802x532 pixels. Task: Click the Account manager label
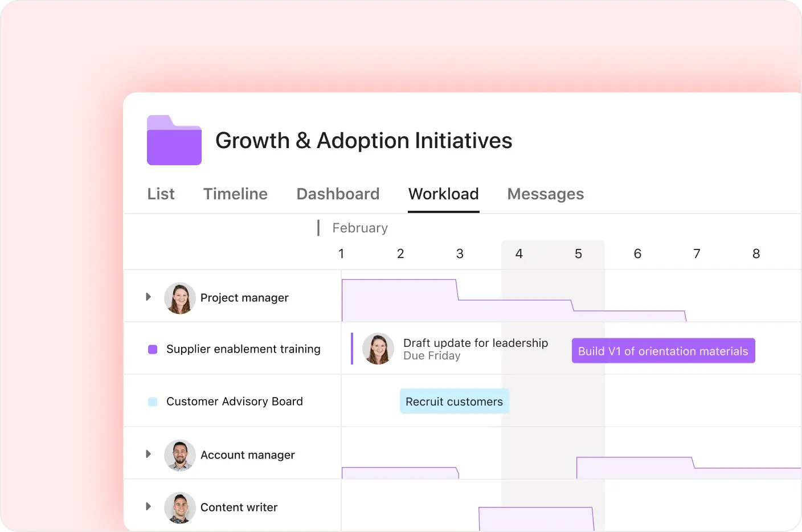pos(248,455)
